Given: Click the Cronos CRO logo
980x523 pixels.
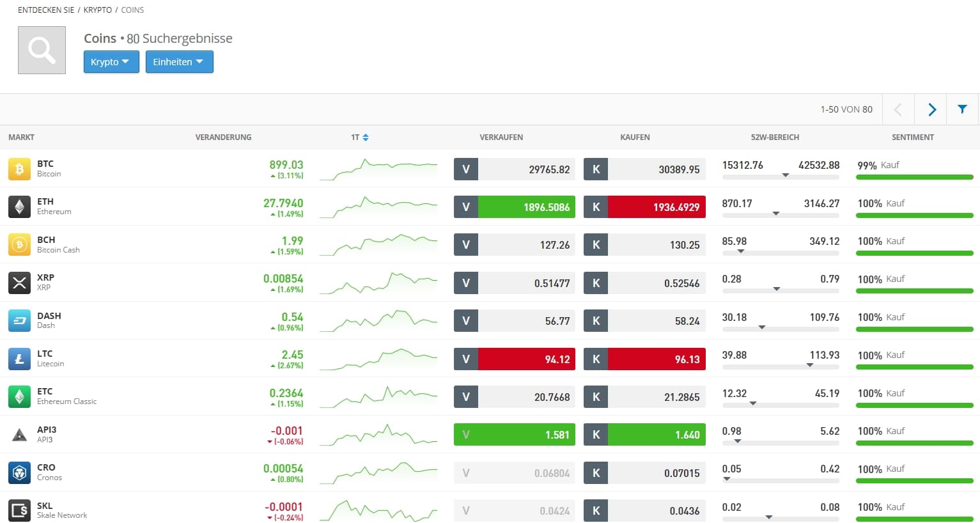Looking at the screenshot, I should [x=19, y=472].
